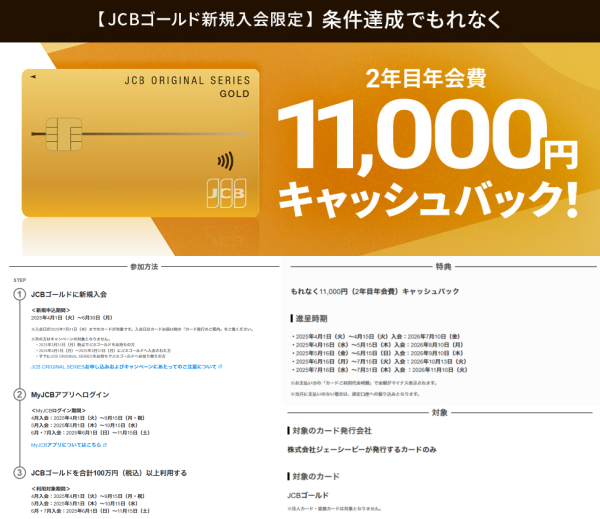Click the 進呈時期 subheading

[311, 318]
